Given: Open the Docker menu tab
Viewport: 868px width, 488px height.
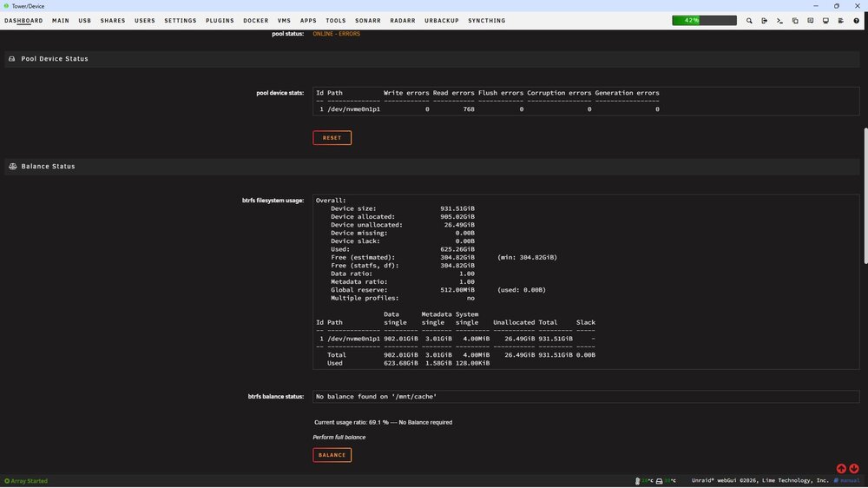Looking at the screenshot, I should pos(256,21).
